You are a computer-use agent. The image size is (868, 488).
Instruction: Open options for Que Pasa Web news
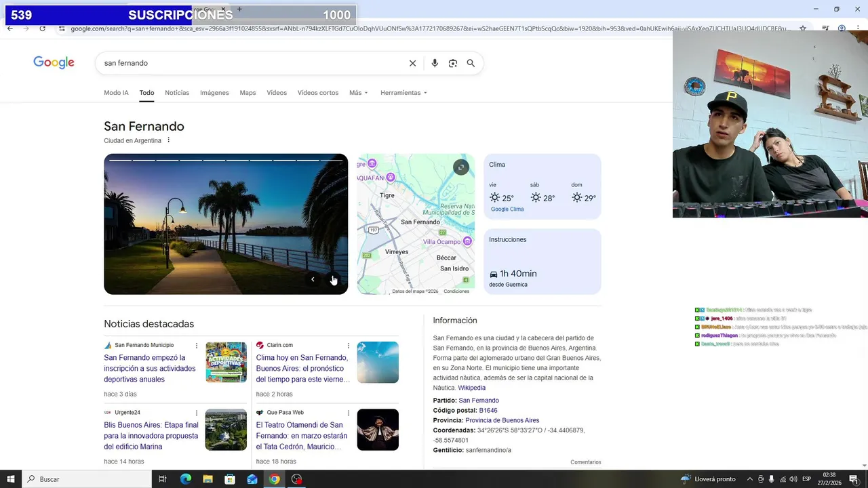pyautogui.click(x=349, y=413)
